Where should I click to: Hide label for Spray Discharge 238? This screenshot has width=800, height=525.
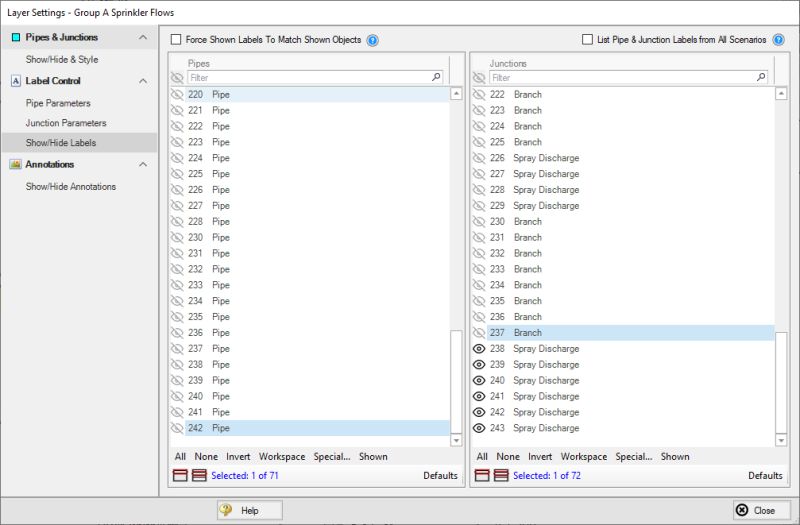(x=479, y=348)
